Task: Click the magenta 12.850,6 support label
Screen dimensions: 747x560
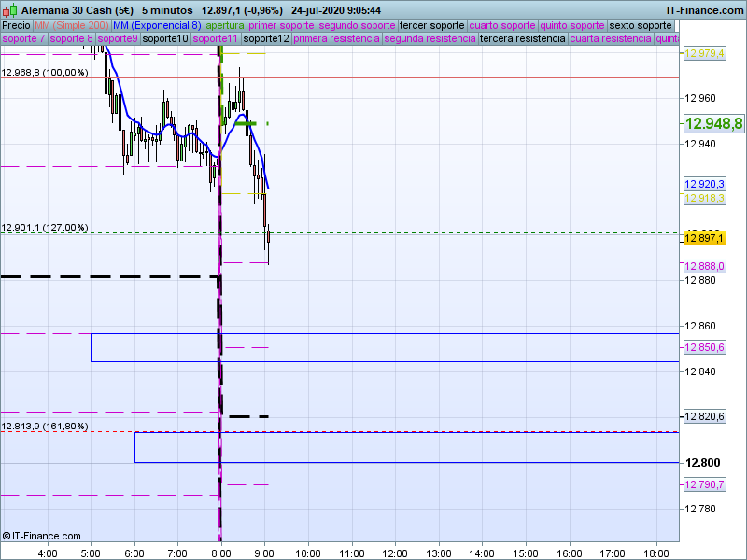Action: [x=704, y=347]
